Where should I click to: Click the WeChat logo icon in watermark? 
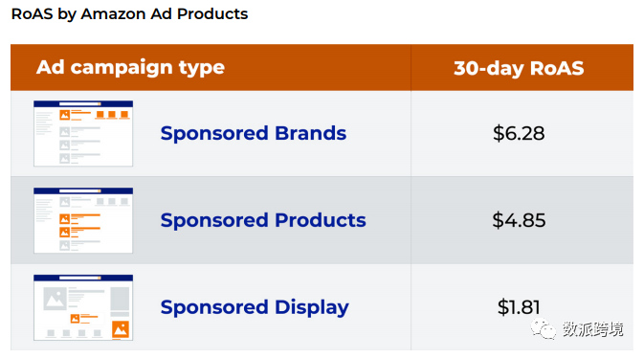pyautogui.click(x=544, y=328)
